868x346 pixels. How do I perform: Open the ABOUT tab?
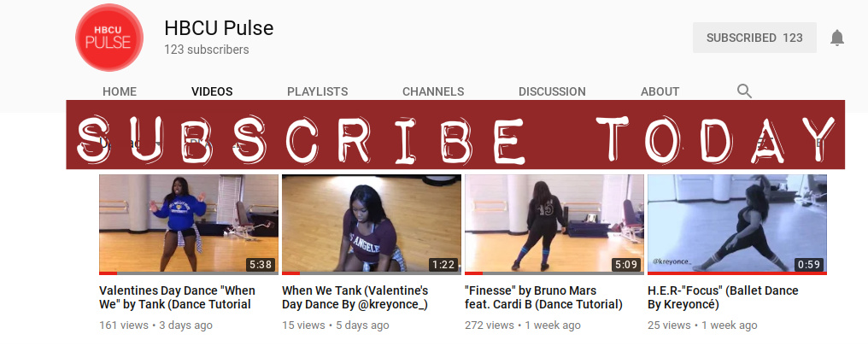(660, 92)
